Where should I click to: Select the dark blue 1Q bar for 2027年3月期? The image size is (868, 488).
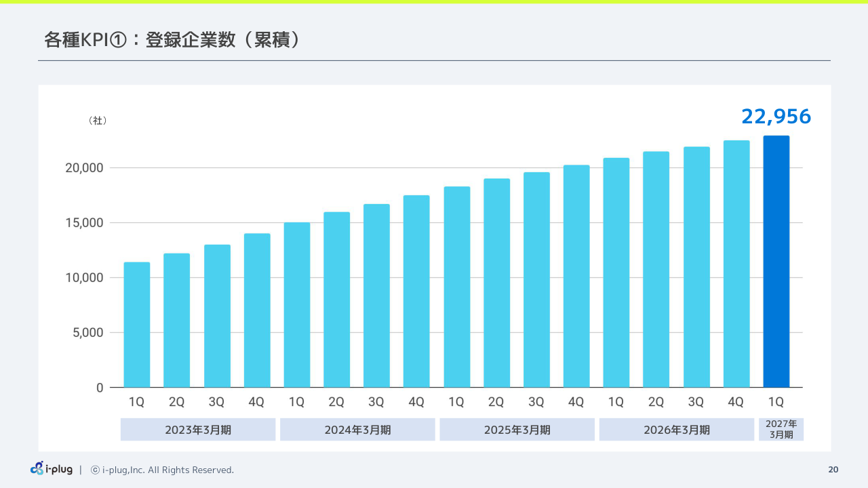click(x=776, y=262)
